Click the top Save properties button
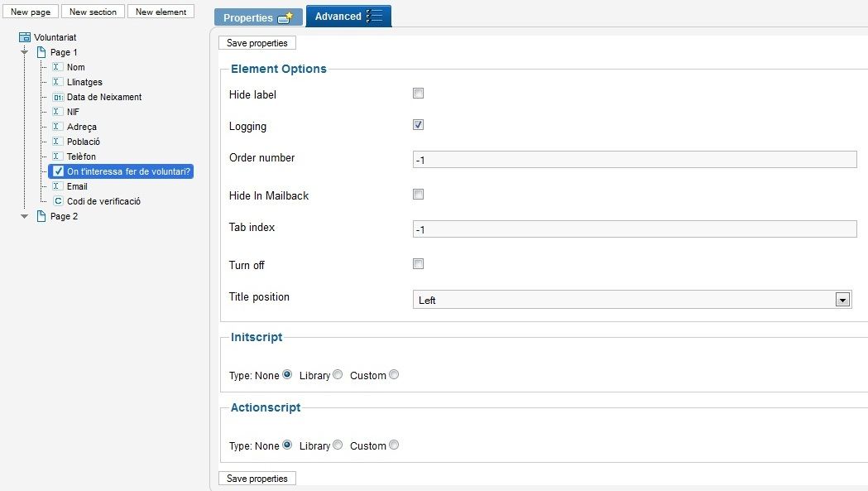The height and width of the screenshot is (491, 868). point(257,43)
